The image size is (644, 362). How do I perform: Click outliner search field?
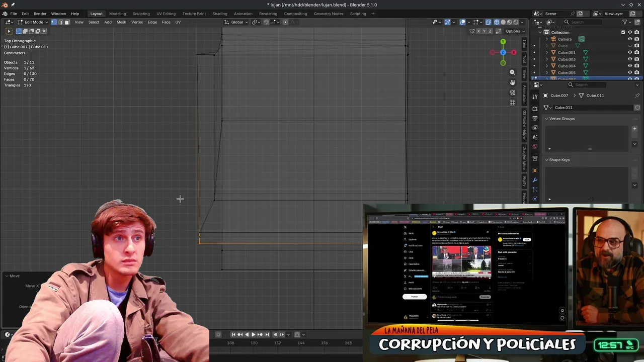[x=584, y=22]
